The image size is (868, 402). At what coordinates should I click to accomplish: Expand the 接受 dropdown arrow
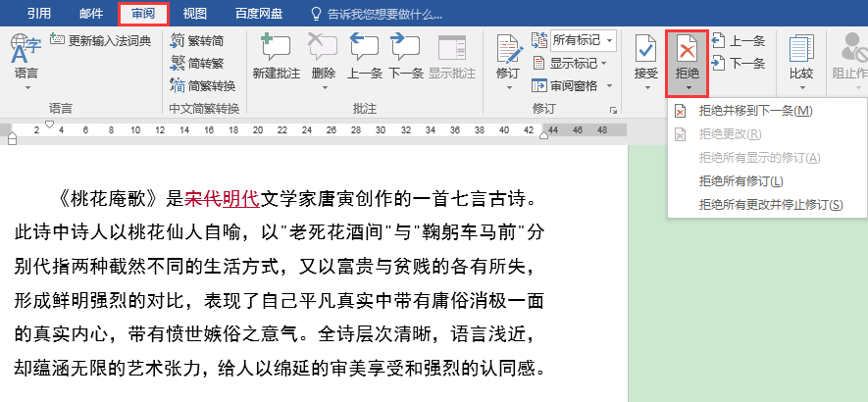click(646, 88)
